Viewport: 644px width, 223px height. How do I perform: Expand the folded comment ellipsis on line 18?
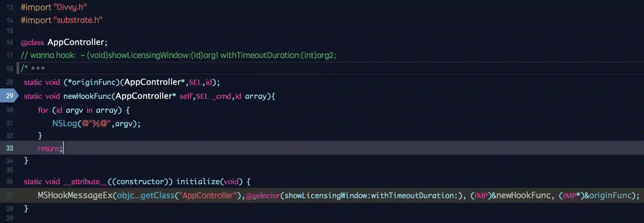38,68
